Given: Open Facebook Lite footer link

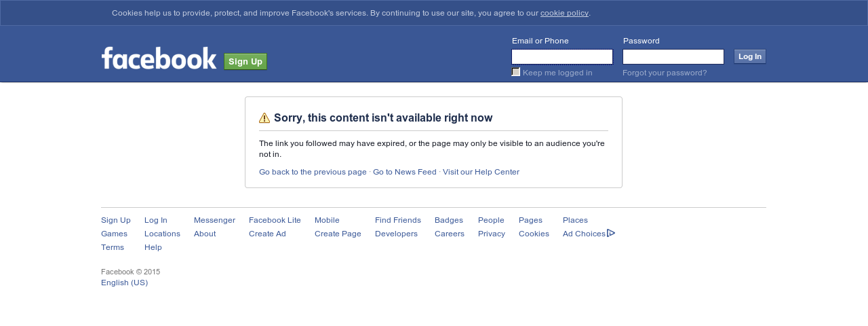Looking at the screenshot, I should pyautogui.click(x=275, y=220).
